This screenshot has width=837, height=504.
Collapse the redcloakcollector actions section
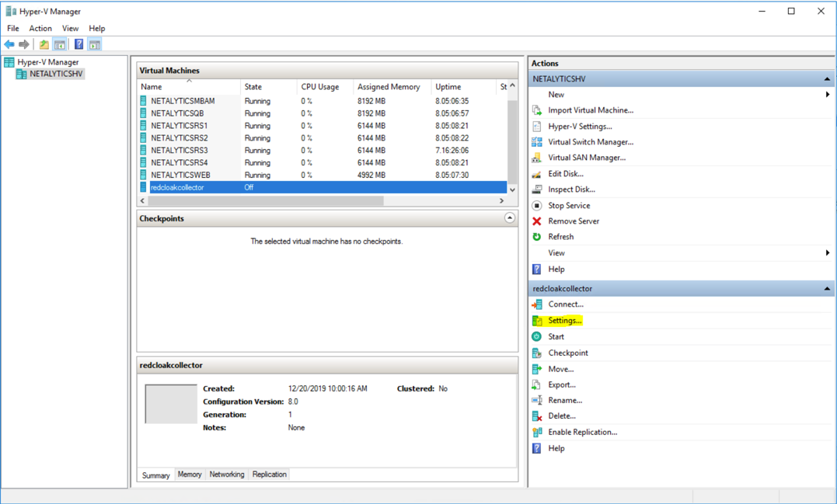(827, 289)
